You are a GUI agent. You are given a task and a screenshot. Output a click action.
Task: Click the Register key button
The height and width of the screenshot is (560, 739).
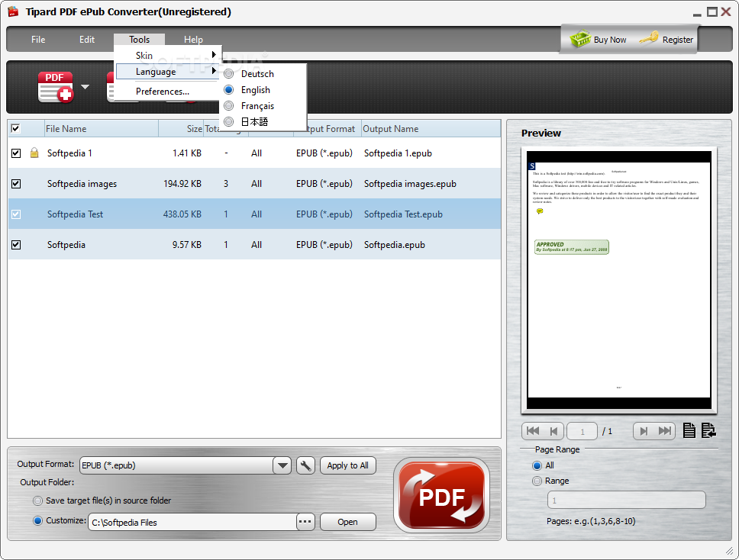[x=666, y=40]
